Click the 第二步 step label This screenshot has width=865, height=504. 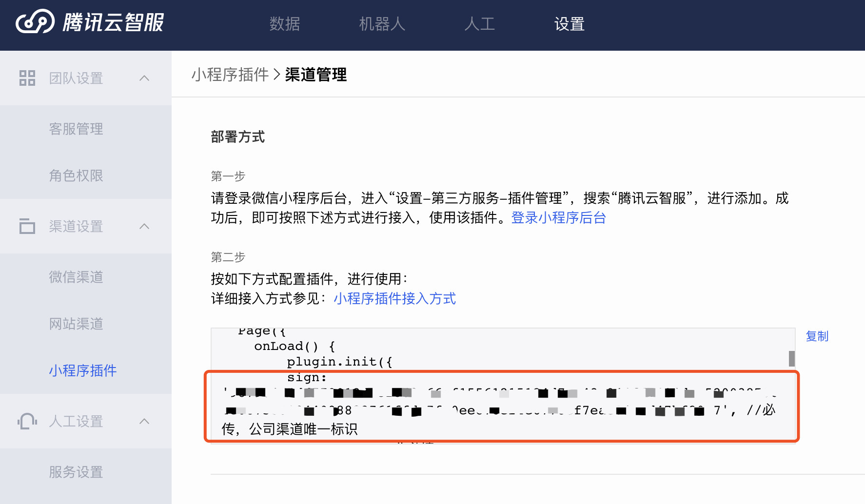click(228, 257)
